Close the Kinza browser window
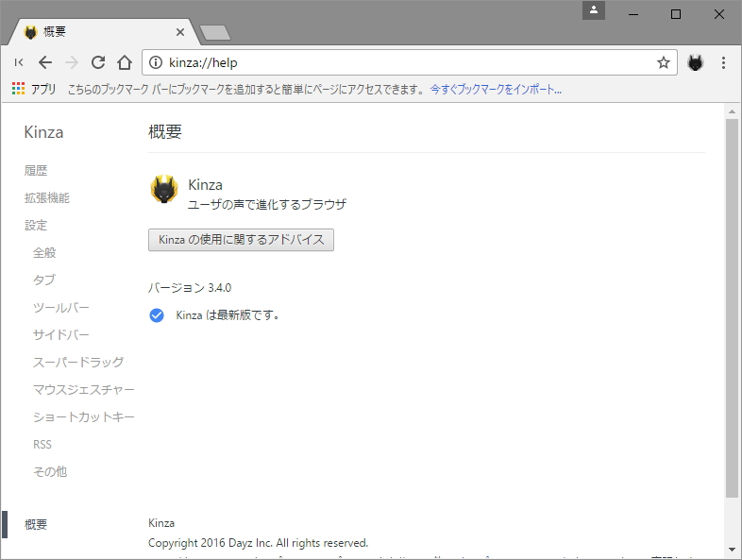The image size is (742, 560). (x=719, y=14)
